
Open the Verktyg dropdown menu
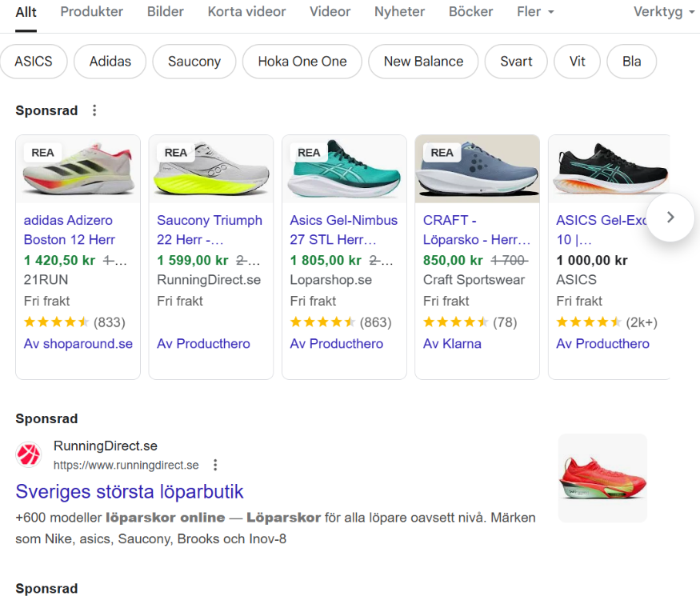pos(664,12)
